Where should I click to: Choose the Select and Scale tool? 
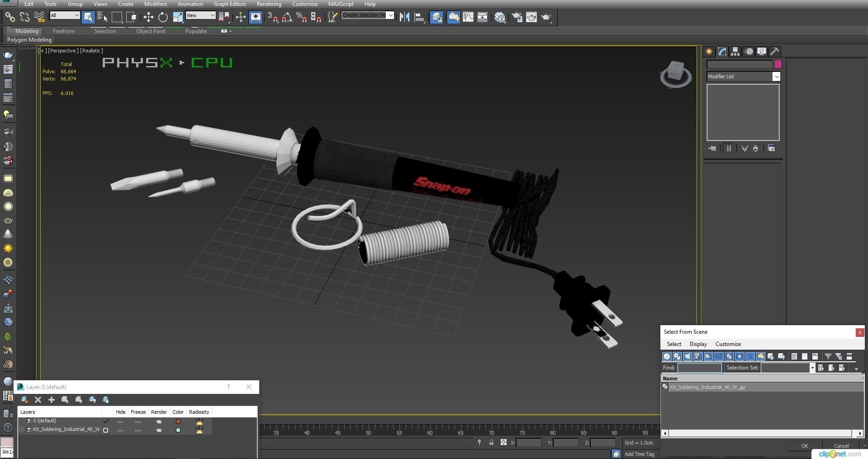[178, 17]
